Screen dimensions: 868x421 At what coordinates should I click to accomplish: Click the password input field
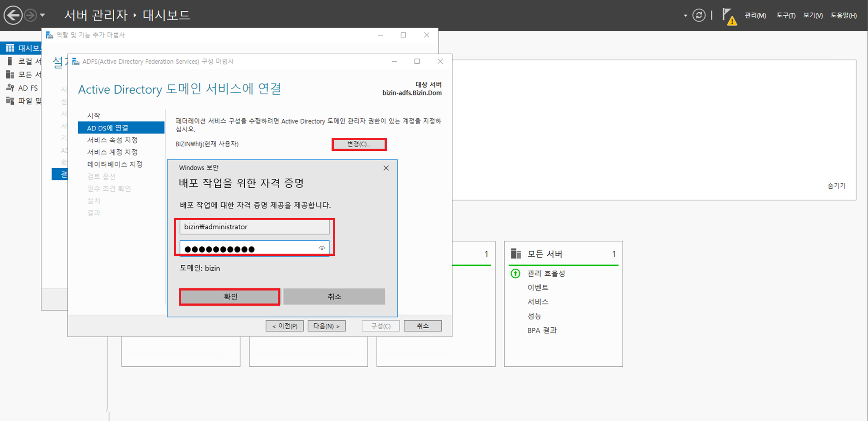point(254,248)
